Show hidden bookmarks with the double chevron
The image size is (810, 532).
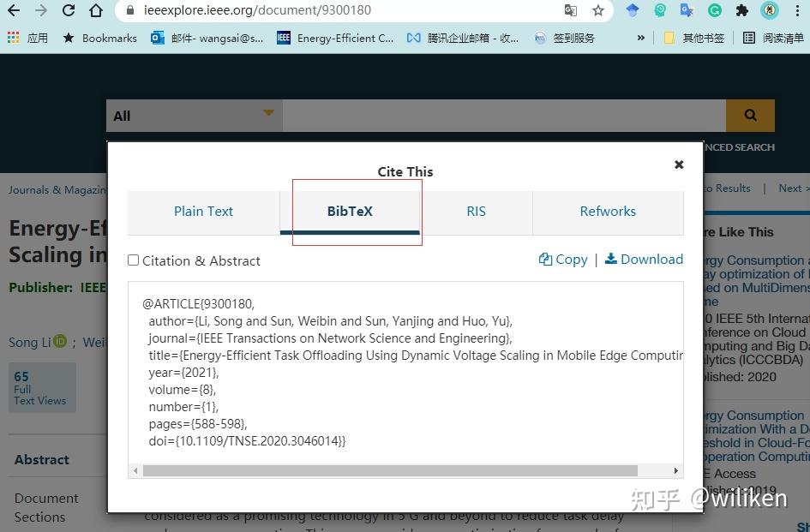pyautogui.click(x=640, y=38)
